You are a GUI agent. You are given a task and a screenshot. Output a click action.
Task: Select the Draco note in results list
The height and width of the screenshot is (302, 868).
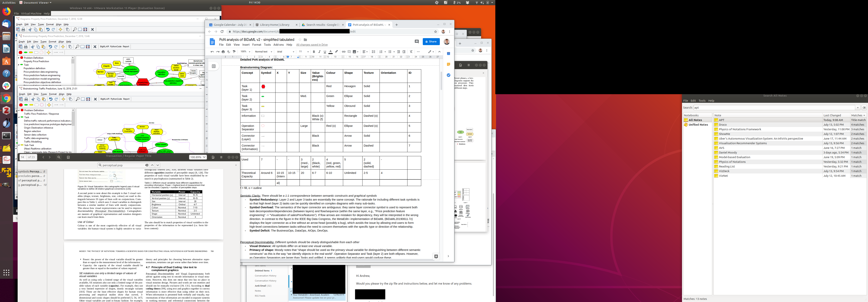point(722,124)
